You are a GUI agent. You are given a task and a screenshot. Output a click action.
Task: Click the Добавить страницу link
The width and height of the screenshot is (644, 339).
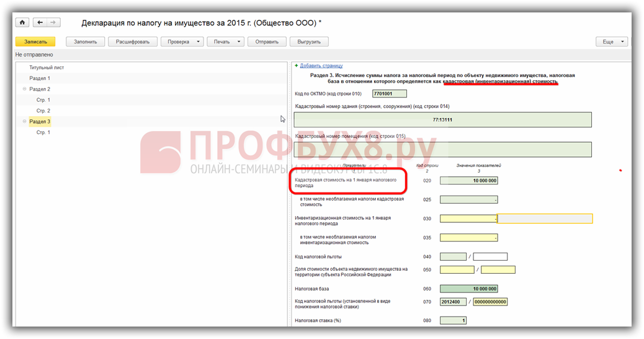click(321, 65)
